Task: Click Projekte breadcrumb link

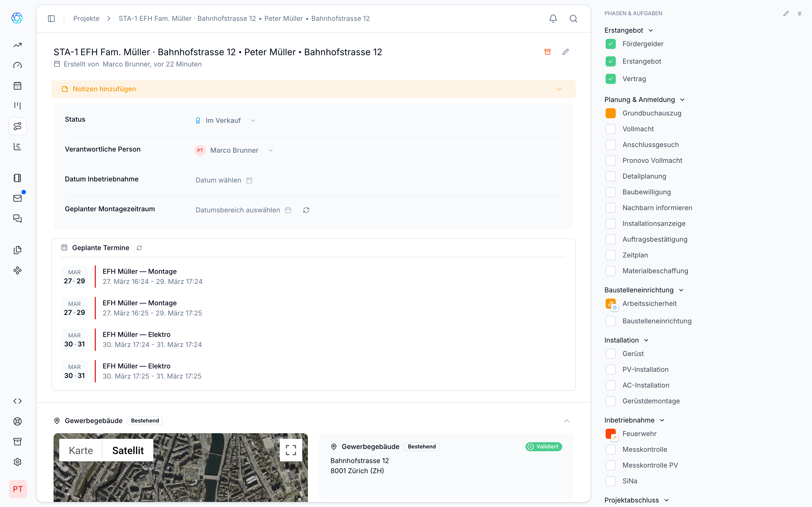Action: [x=86, y=18]
